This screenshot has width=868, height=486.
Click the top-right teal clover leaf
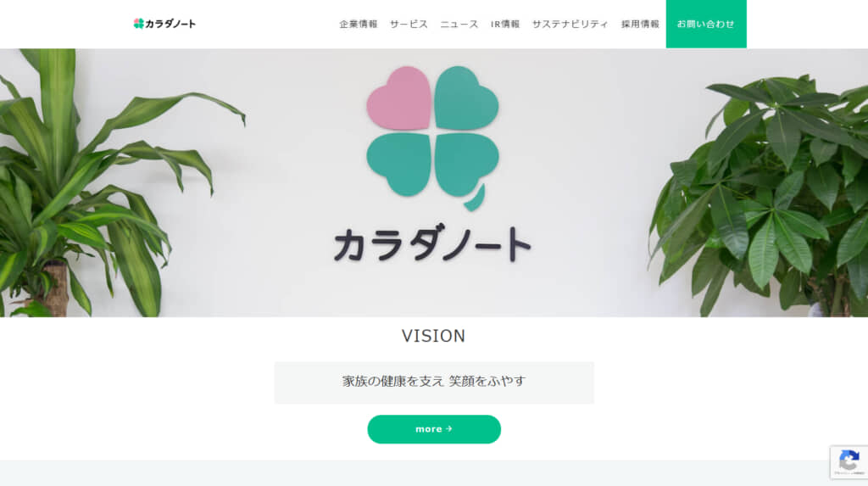(466, 98)
